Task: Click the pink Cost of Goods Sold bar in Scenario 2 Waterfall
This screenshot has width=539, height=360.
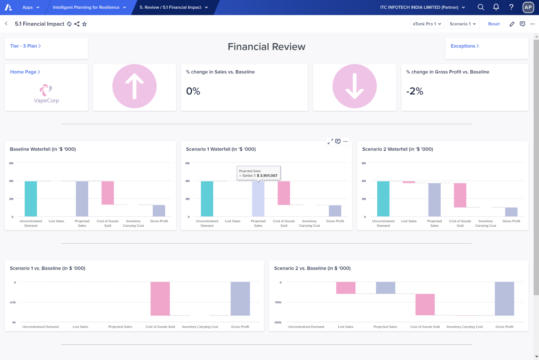Action: pyautogui.click(x=460, y=195)
